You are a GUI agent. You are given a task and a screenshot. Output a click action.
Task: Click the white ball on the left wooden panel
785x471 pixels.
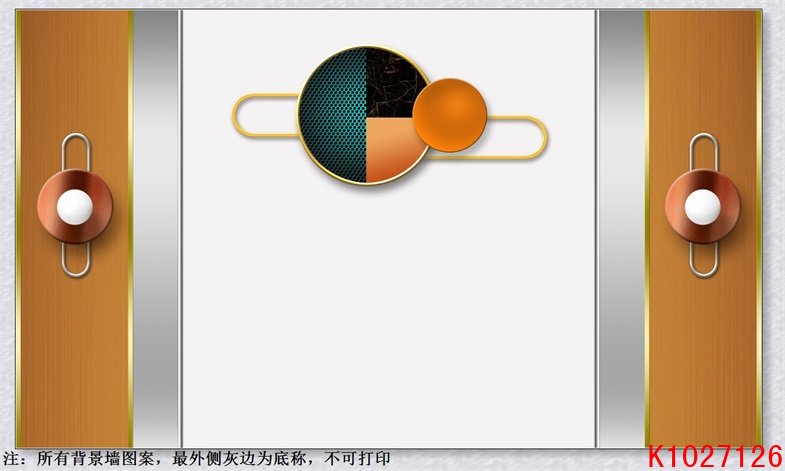75,207
